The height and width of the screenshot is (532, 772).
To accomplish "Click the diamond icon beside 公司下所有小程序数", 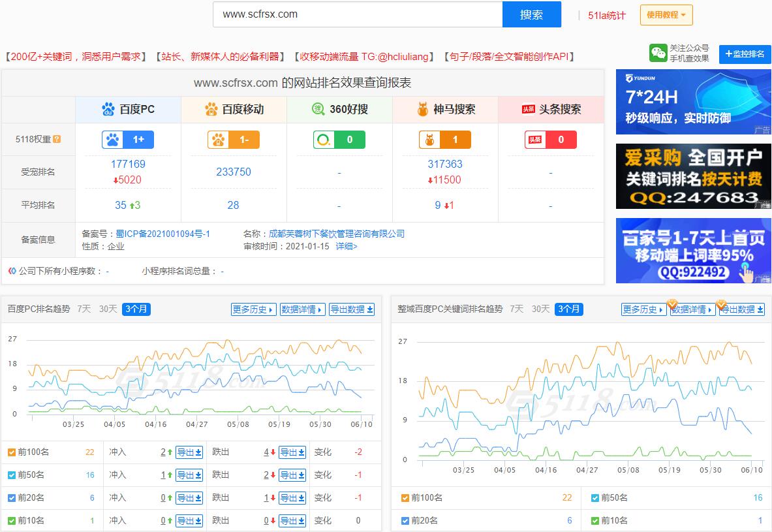I will pyautogui.click(x=9, y=271).
